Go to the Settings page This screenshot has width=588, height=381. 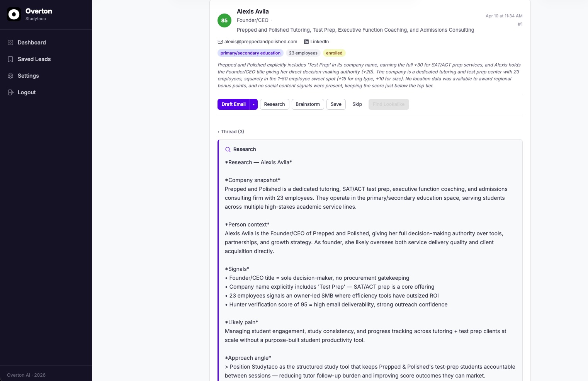point(28,76)
